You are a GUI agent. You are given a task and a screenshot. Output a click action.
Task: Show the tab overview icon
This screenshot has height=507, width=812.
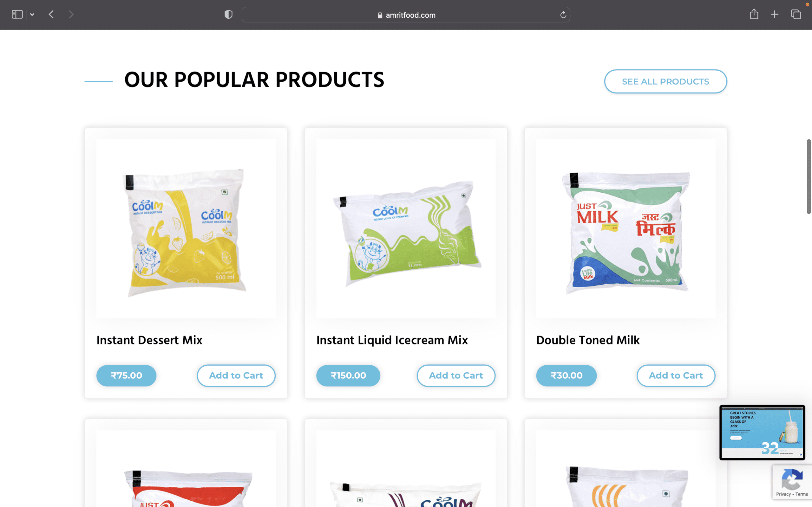[x=796, y=15]
